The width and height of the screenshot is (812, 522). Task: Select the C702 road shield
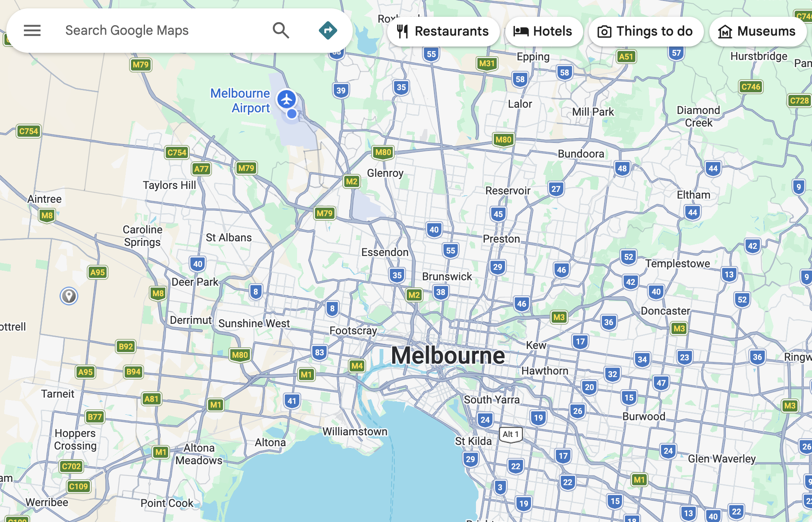coord(71,466)
